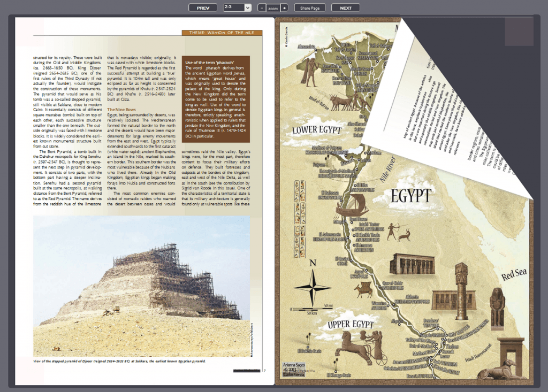Click the Share Page button
Image resolution: width=548 pixels, height=392 pixels.
pyautogui.click(x=309, y=7)
